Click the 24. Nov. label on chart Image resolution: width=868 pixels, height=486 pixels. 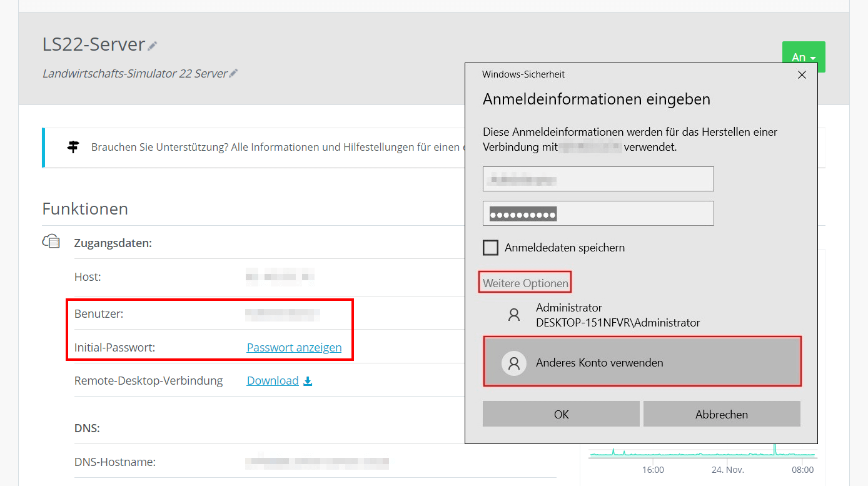728,469
